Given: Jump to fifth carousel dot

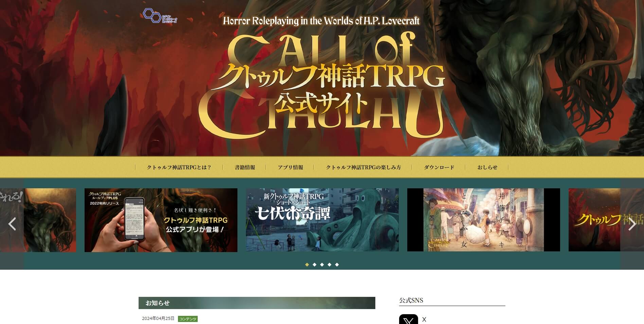Looking at the screenshot, I should point(337,265).
